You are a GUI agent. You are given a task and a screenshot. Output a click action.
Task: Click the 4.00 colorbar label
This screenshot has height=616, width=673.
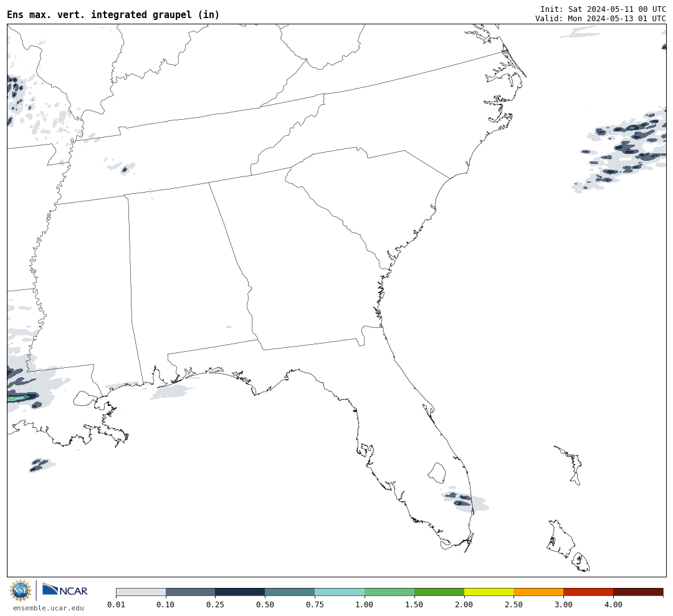click(613, 605)
